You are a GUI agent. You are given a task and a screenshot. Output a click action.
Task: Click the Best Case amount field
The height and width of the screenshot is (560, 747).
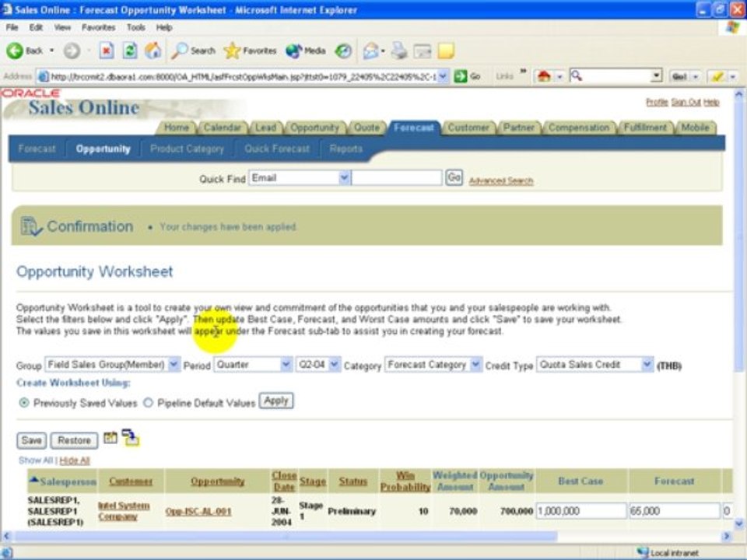coord(580,511)
